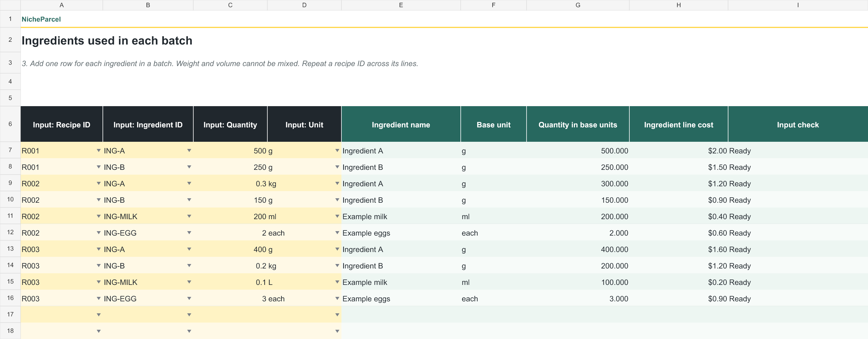
Task: Open the unit dropdown for 0.3 kg
Action: 337,184
